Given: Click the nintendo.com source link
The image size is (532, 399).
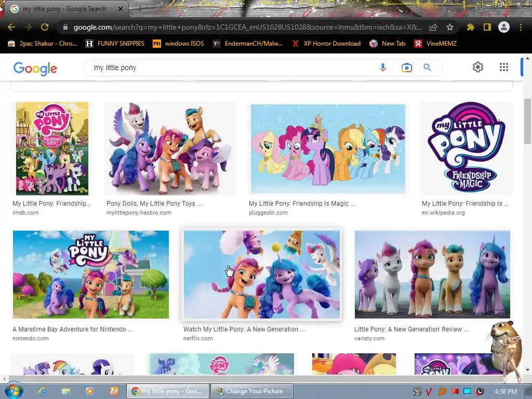Looking at the screenshot, I should click(x=31, y=338).
